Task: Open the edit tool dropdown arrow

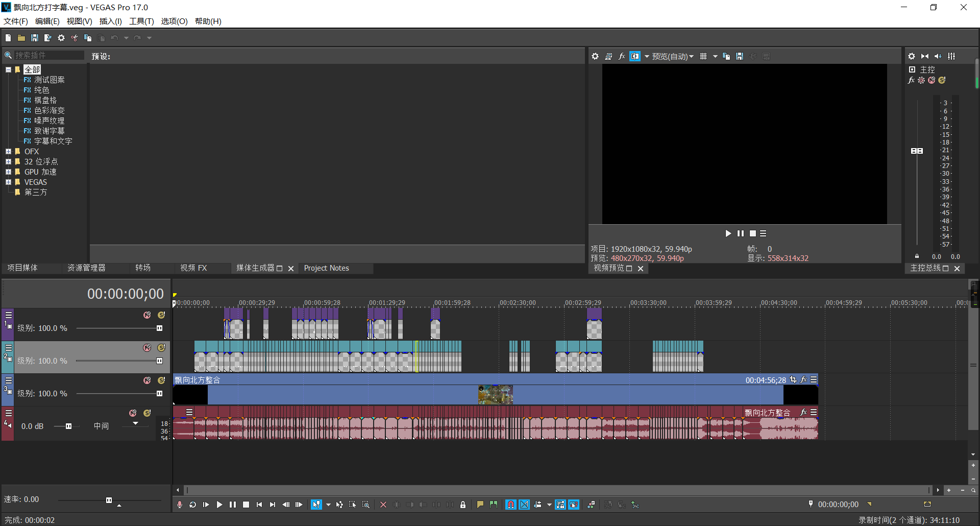Action: (x=328, y=505)
